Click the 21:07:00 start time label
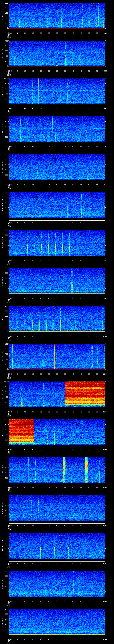The height and width of the screenshot is (644, 114). click(9, 260)
